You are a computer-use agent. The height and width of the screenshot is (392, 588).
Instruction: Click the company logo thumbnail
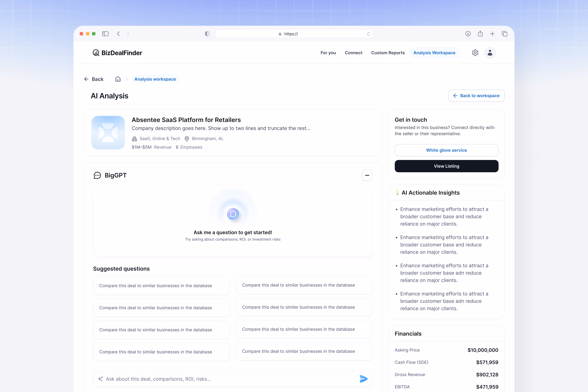point(108,133)
